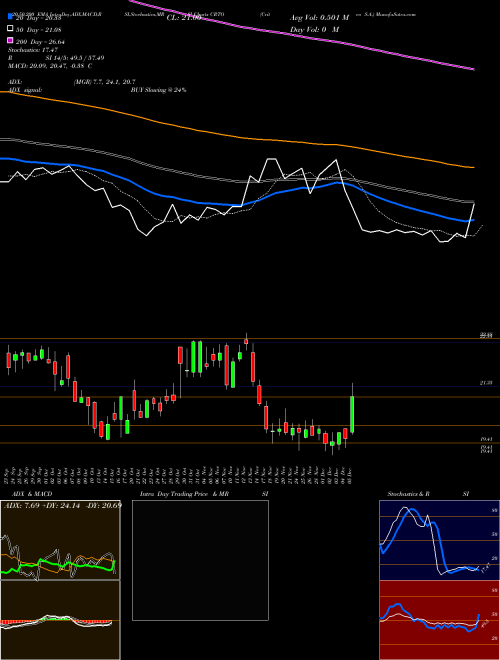The width and height of the screenshot is (500, 660).
Task: Click the MACD values line
Action: [x=50, y=66]
